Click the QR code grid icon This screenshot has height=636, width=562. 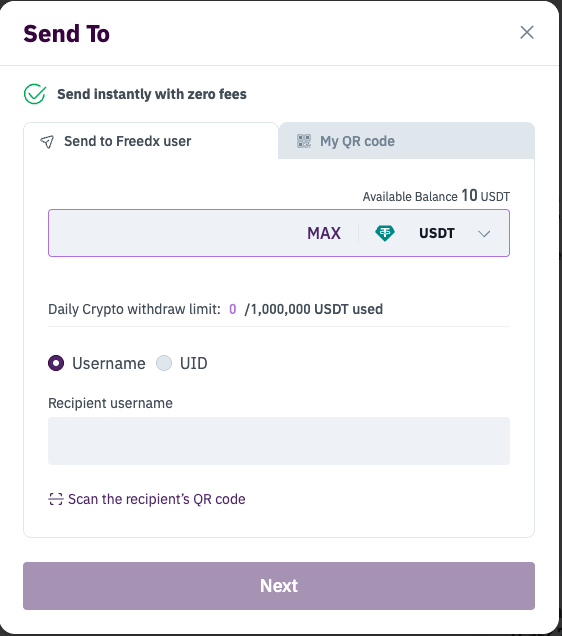pos(304,141)
